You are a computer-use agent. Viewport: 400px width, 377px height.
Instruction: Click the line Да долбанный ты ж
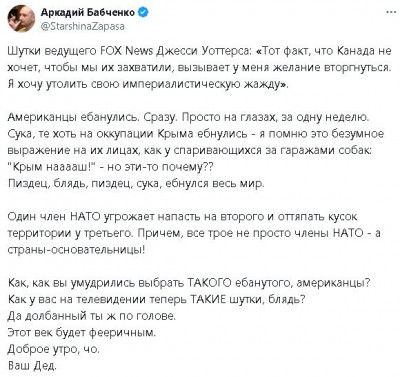click(91, 316)
